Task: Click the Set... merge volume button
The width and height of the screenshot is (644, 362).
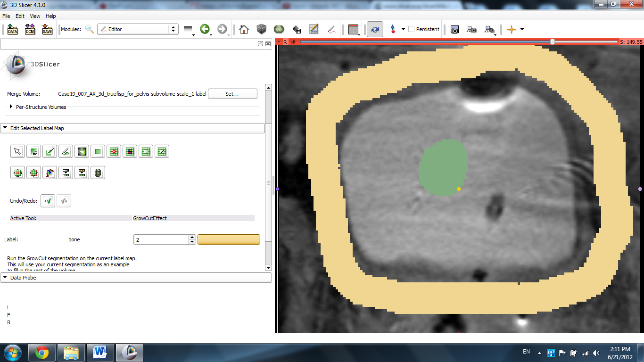Action: point(232,94)
